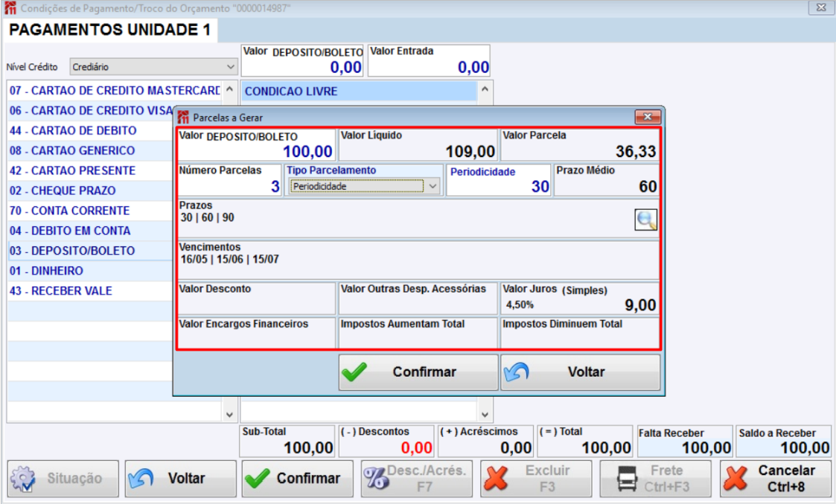The height and width of the screenshot is (504, 836).
Task: Select 01 - DINHEIRO
Action: 91,271
